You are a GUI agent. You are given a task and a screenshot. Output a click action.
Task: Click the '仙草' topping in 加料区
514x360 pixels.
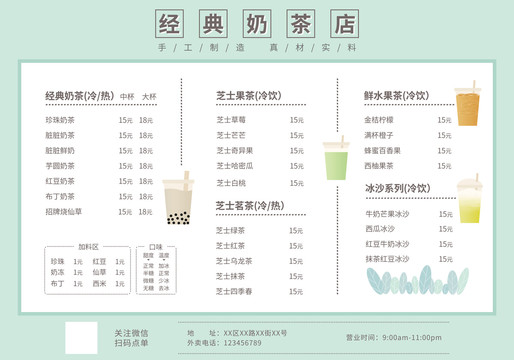point(99,272)
